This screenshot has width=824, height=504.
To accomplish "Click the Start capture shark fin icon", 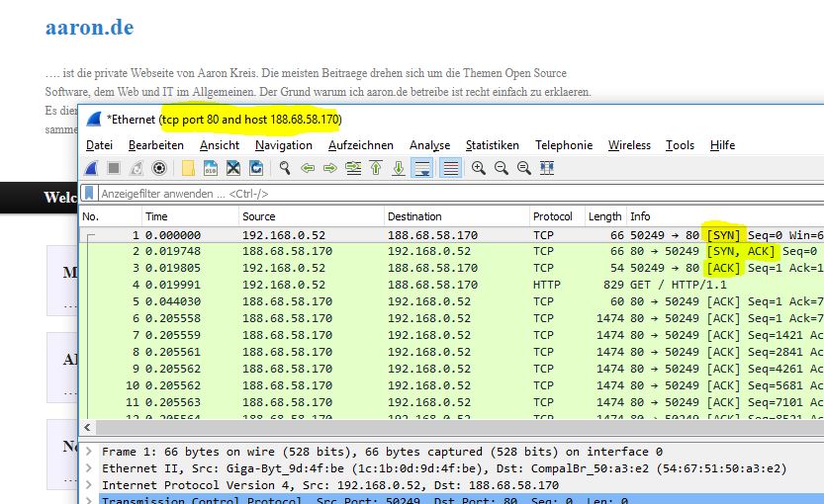I will [x=92, y=168].
